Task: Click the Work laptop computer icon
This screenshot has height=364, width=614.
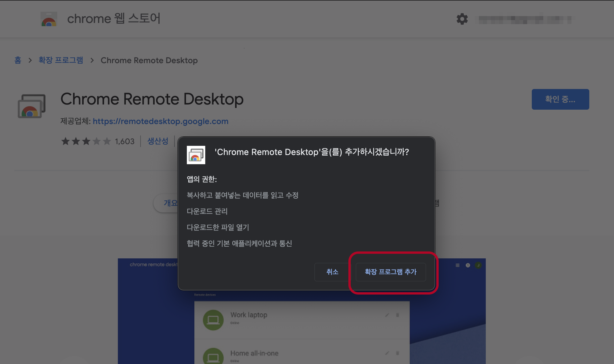Action: [x=213, y=320]
